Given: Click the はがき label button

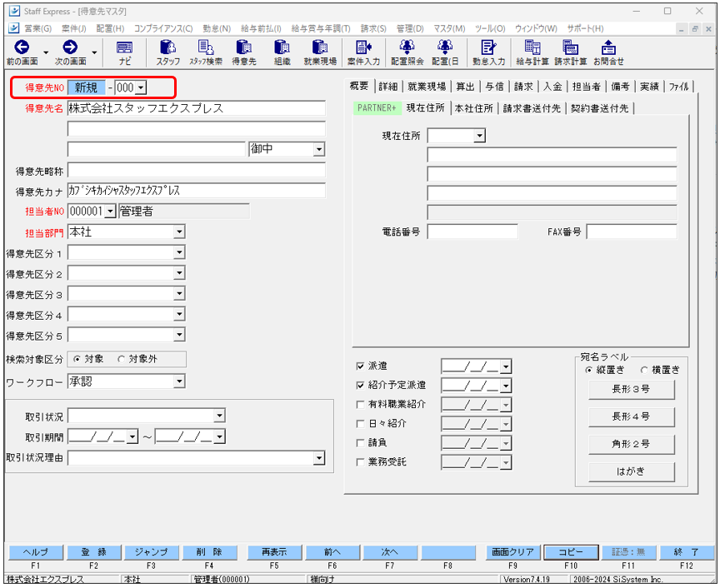Looking at the screenshot, I should point(631,471).
